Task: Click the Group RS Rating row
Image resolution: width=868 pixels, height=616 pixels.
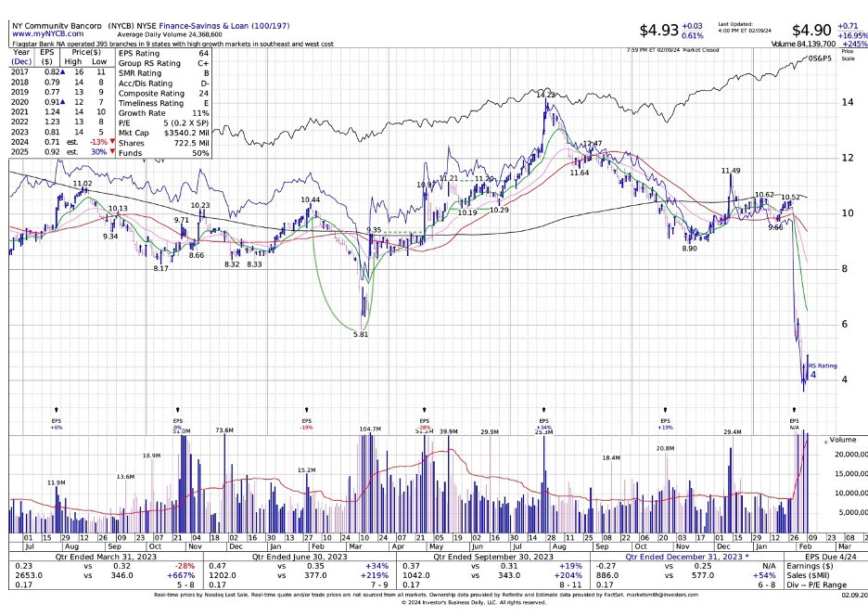Action: click(x=163, y=63)
